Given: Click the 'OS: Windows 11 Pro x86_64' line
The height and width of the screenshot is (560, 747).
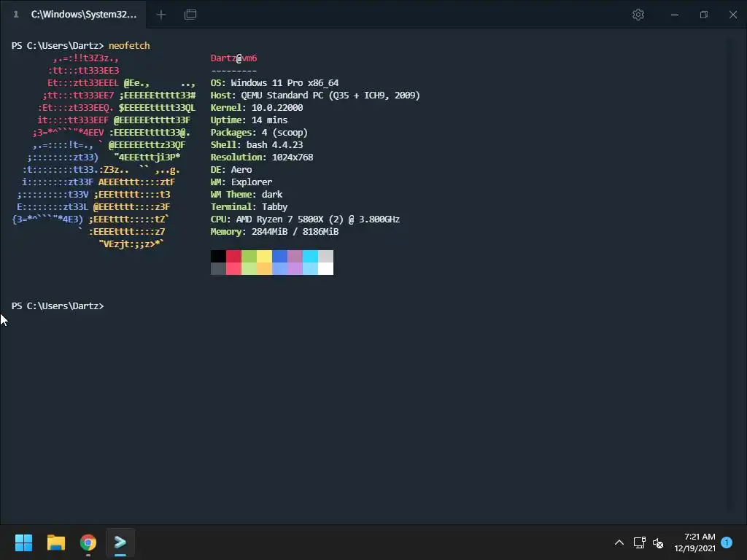Looking at the screenshot, I should [274, 83].
